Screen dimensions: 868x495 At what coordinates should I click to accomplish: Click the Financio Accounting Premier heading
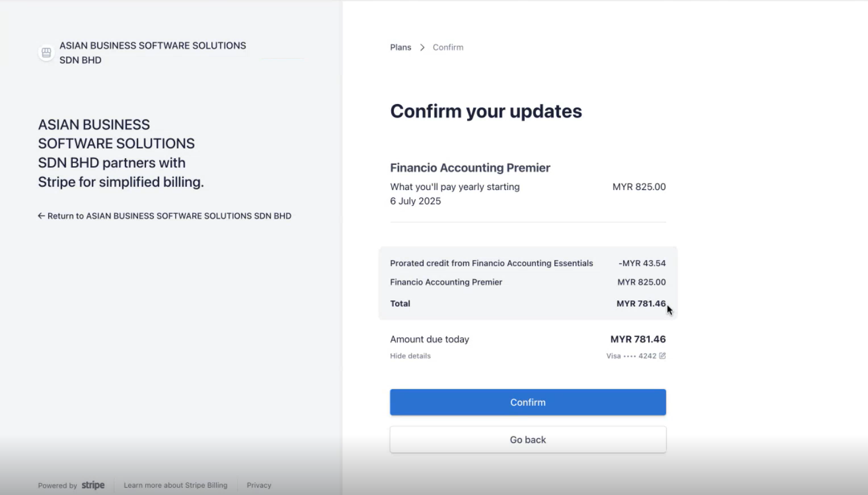tap(470, 168)
